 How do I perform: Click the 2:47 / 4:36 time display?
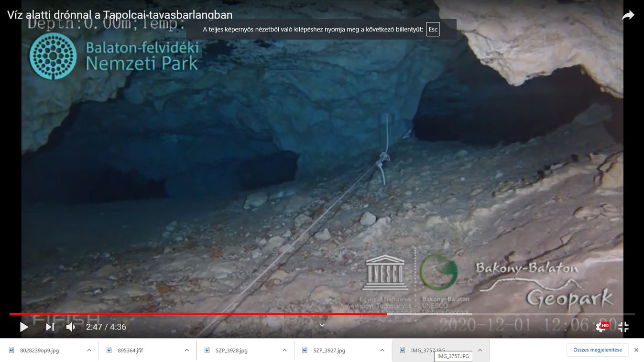click(106, 327)
